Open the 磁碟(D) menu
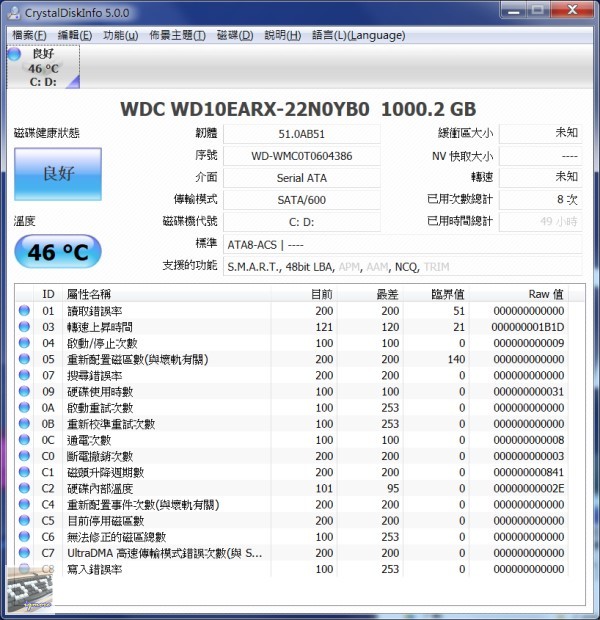Image resolution: width=600 pixels, height=620 pixels. (x=235, y=36)
